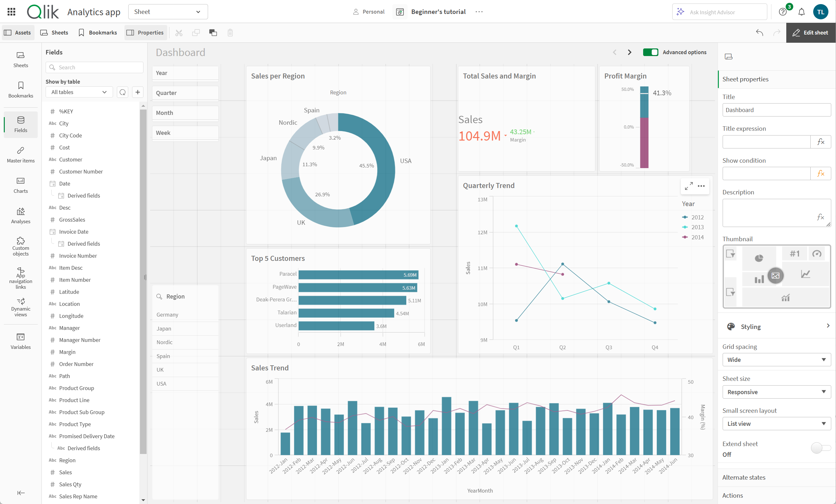
Task: Select the Fields panel icon
Action: tap(21, 125)
